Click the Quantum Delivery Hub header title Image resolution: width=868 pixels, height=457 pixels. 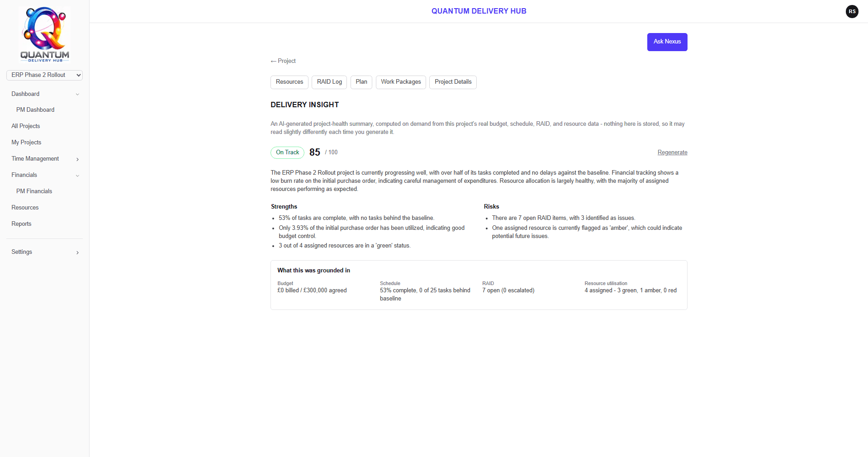coord(479,11)
